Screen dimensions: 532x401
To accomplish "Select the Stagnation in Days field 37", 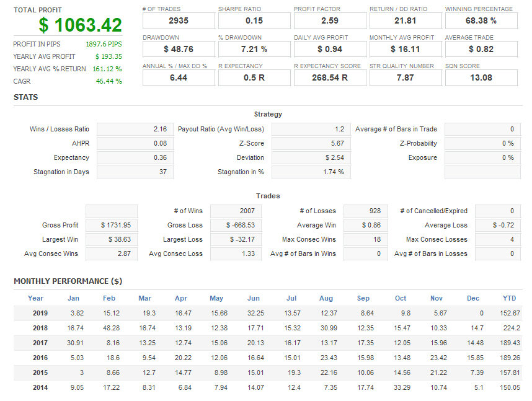I will click(x=135, y=172).
